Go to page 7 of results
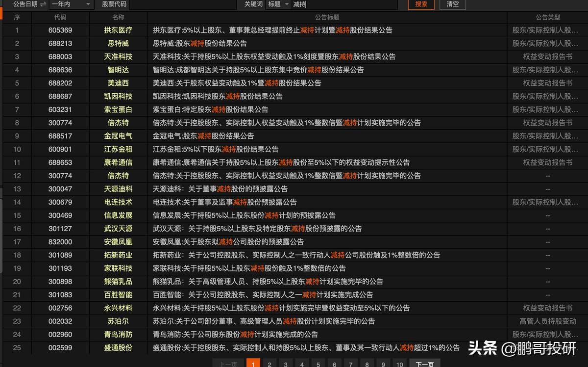 coord(351,364)
